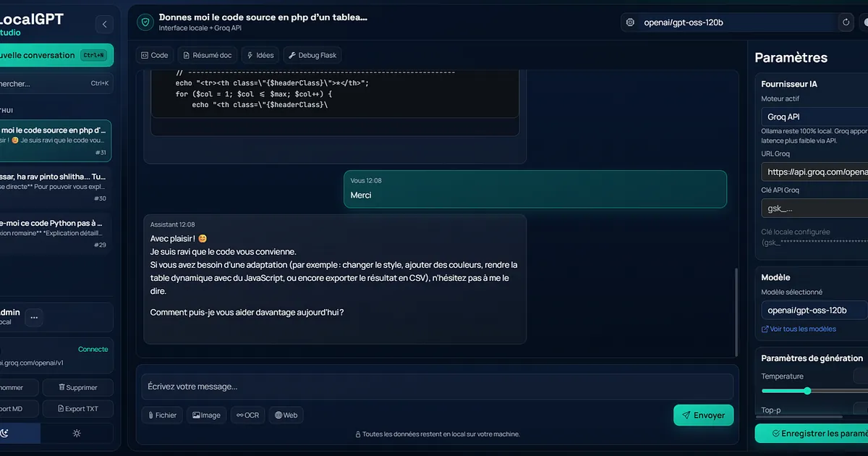
Task: Delete the conversation with Supprimer
Action: point(77,388)
